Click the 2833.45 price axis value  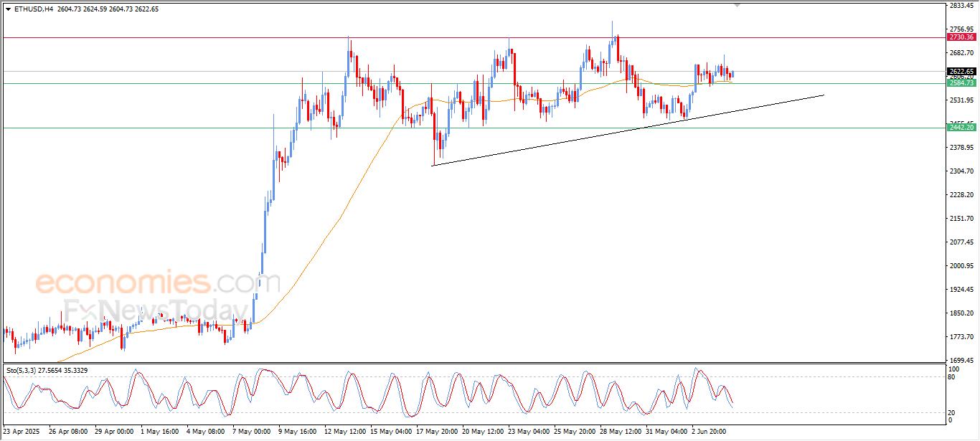click(961, 6)
